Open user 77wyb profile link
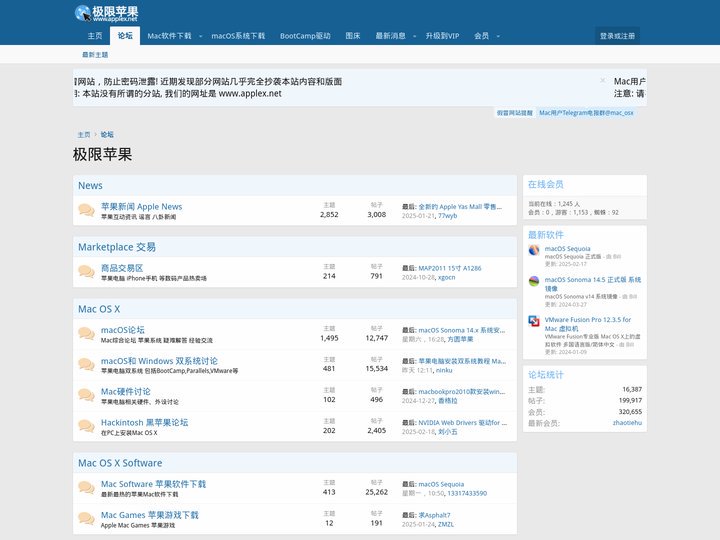 (x=448, y=216)
